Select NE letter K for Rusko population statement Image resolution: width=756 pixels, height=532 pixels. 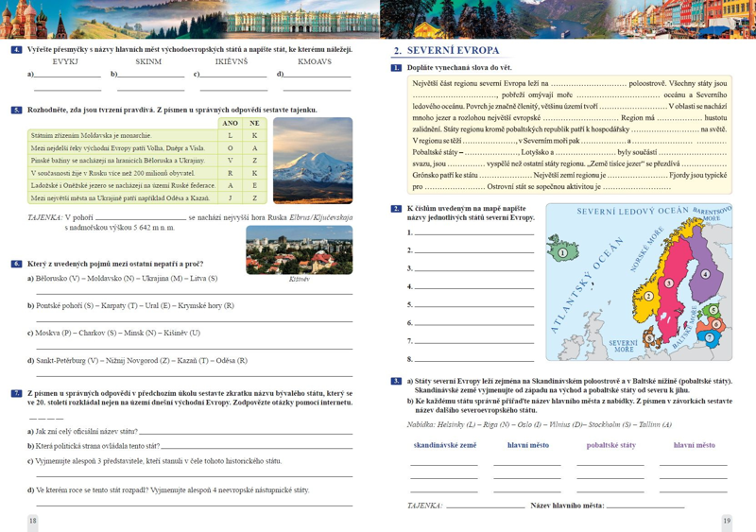click(x=254, y=173)
